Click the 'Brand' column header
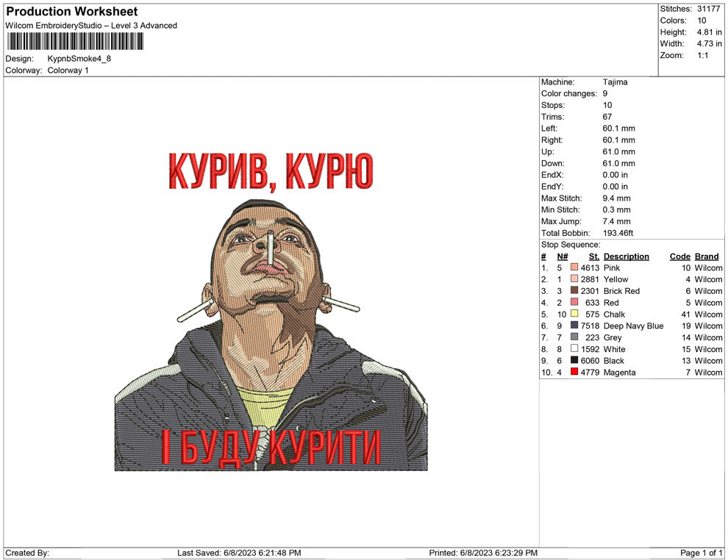Image resolution: width=728 pixels, height=560 pixels. pyautogui.click(x=707, y=256)
